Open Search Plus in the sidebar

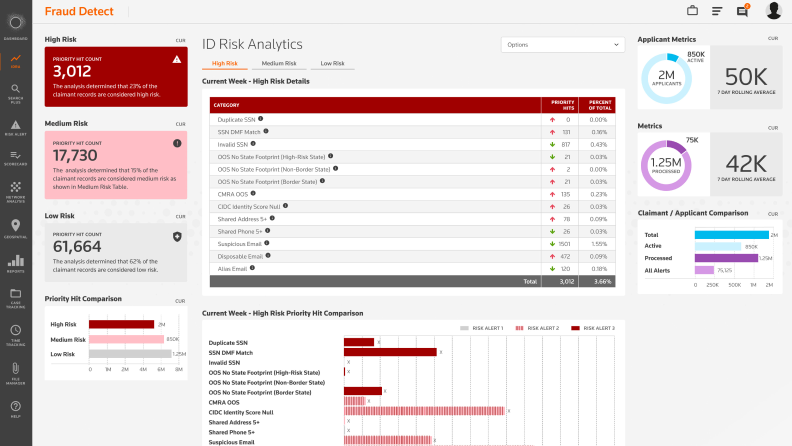[x=15, y=93]
